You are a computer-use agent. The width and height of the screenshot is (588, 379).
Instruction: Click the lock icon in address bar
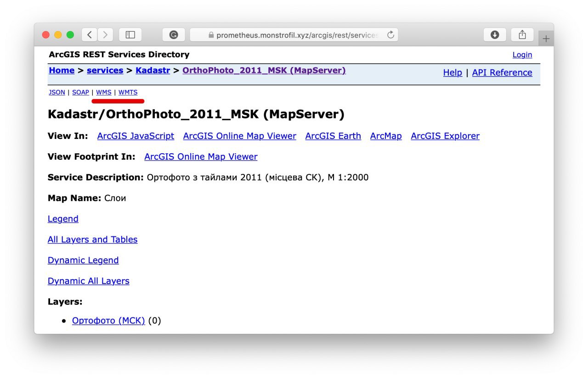tap(211, 35)
